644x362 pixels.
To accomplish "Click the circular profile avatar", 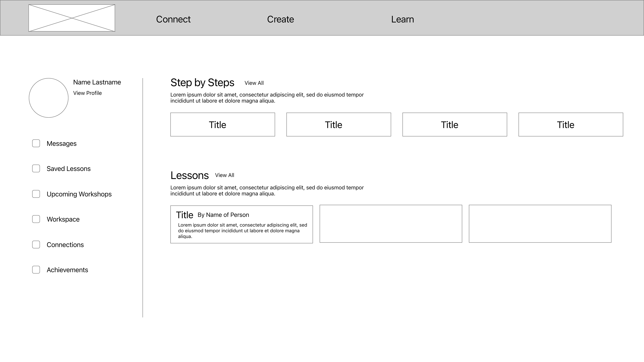I will point(48,98).
